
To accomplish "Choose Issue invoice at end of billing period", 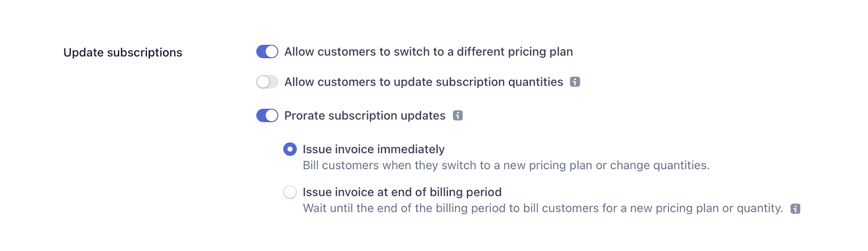I will [290, 192].
